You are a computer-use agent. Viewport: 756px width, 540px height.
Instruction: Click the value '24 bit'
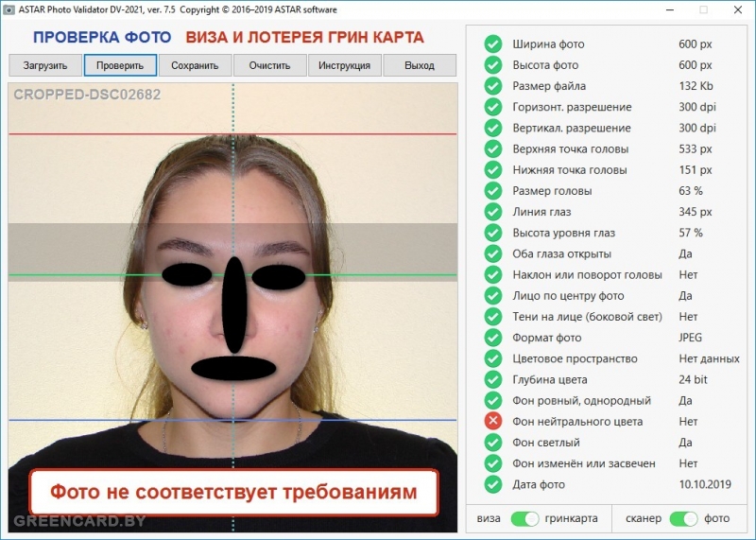tap(693, 379)
